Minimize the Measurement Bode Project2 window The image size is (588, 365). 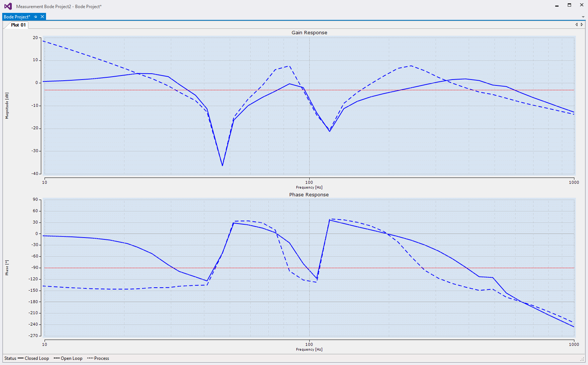557,5
